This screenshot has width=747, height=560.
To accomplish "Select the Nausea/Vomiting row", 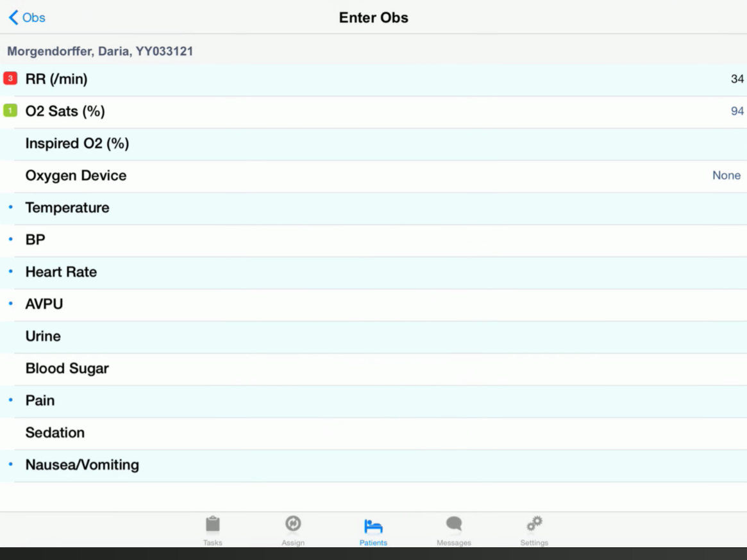I will [373, 465].
